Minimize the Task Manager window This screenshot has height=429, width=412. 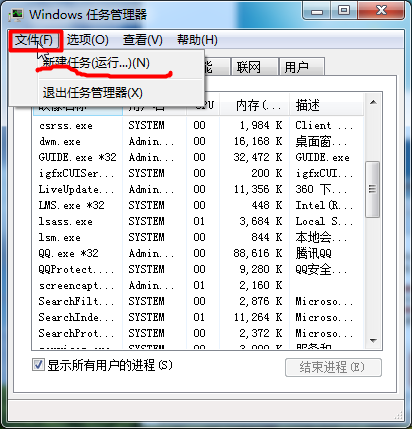[x=317, y=11]
